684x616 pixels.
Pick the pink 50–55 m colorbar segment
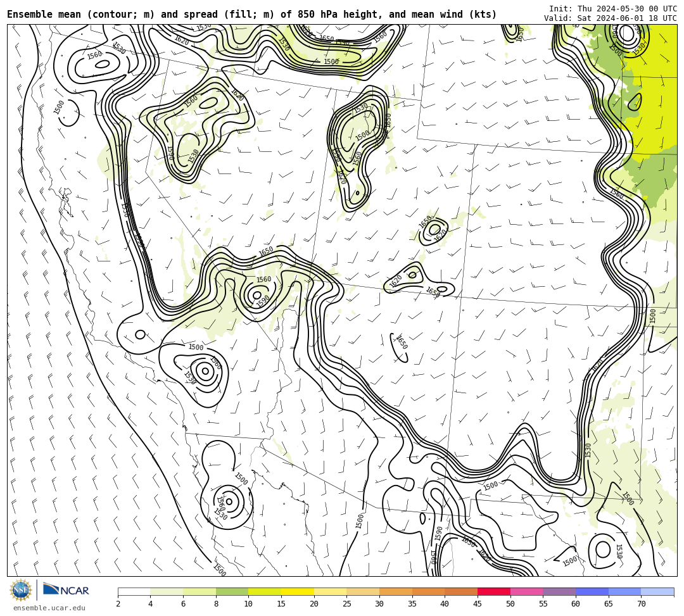[526, 591]
